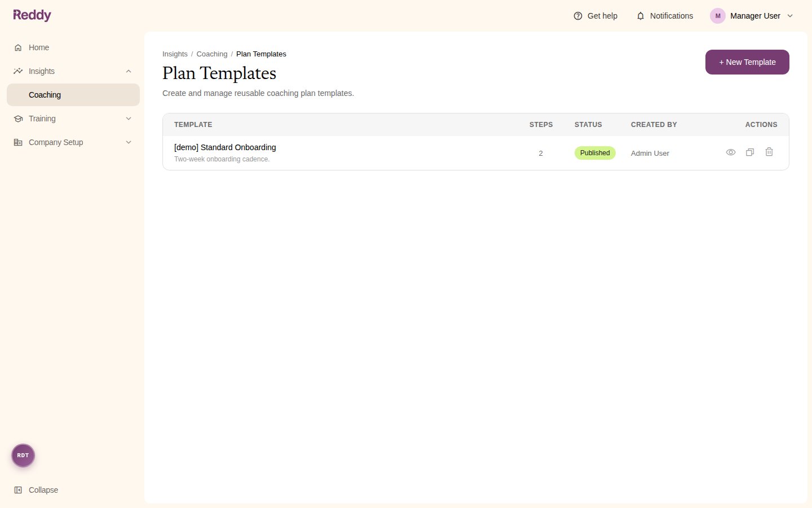Click the Training graduation cap icon
This screenshot has width=812, height=508.
click(18, 119)
